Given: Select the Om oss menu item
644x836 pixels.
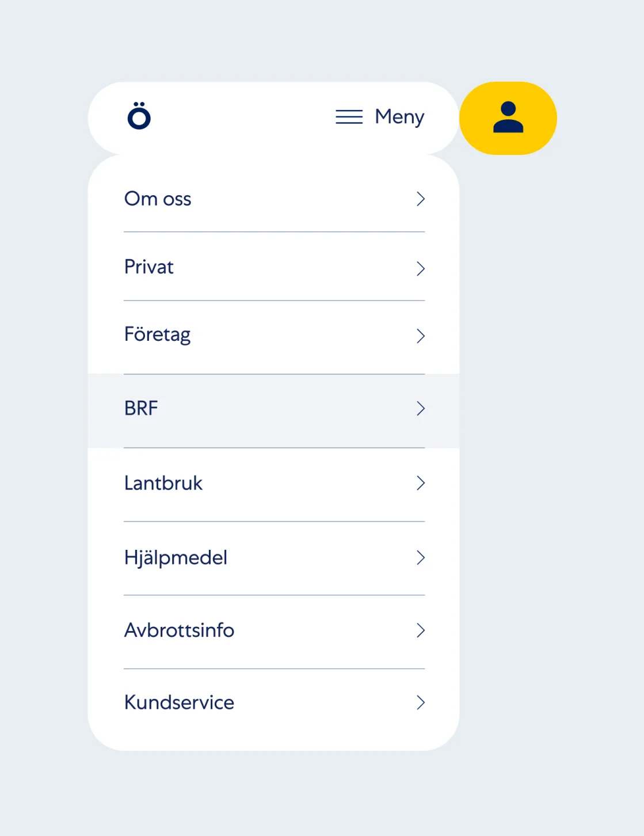Looking at the screenshot, I should coord(274,199).
